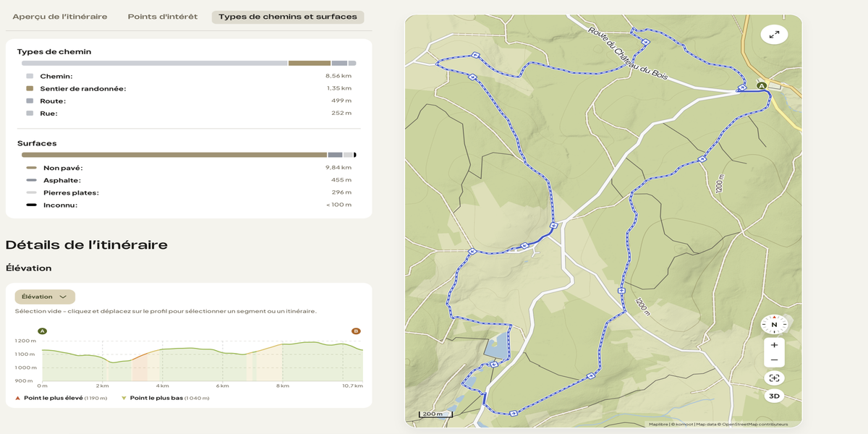Image resolution: width=868 pixels, height=434 pixels.
Task: Zoom out of the map
Action: [774, 359]
